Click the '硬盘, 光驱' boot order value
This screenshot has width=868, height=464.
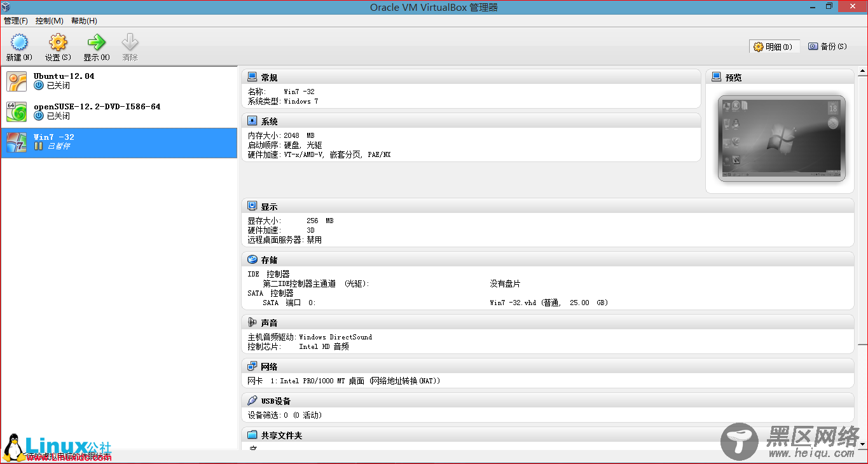pyautogui.click(x=303, y=145)
